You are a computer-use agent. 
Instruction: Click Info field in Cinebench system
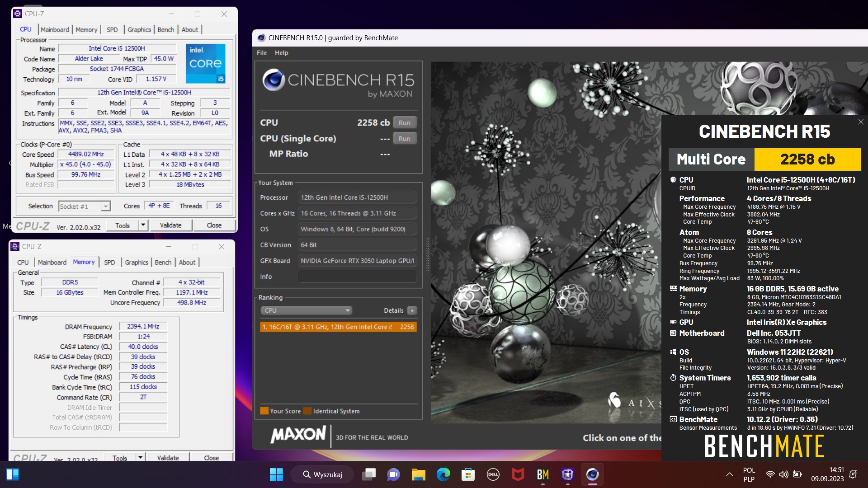click(357, 277)
